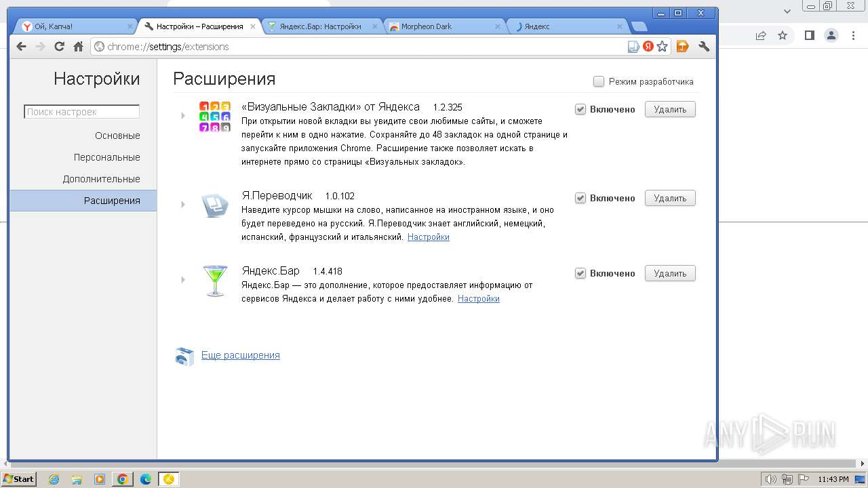
Task: Click the red Yandex icon in address bar
Action: (x=648, y=47)
